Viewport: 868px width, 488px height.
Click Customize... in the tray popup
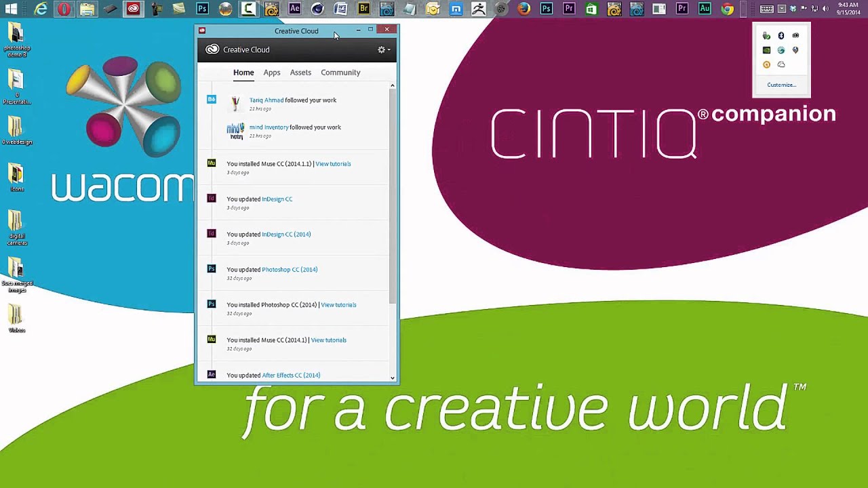(781, 85)
